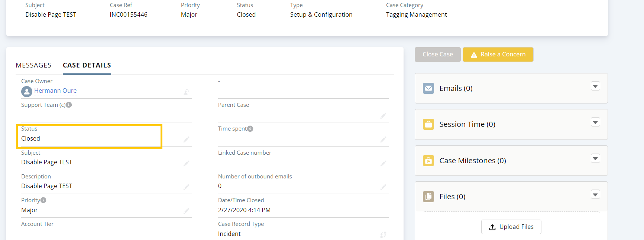Edit the Linked Case number field
Image resolution: width=644 pixels, height=240 pixels.
[383, 163]
